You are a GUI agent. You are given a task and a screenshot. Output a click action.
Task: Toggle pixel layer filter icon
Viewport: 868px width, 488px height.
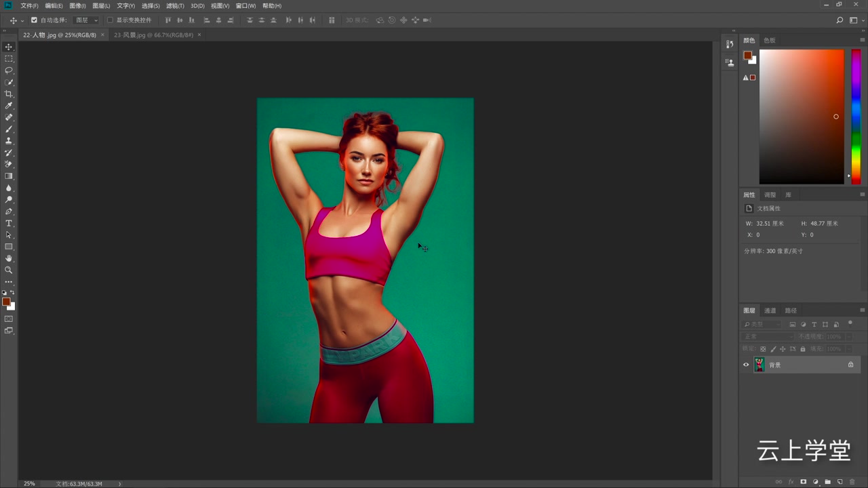[792, 325]
